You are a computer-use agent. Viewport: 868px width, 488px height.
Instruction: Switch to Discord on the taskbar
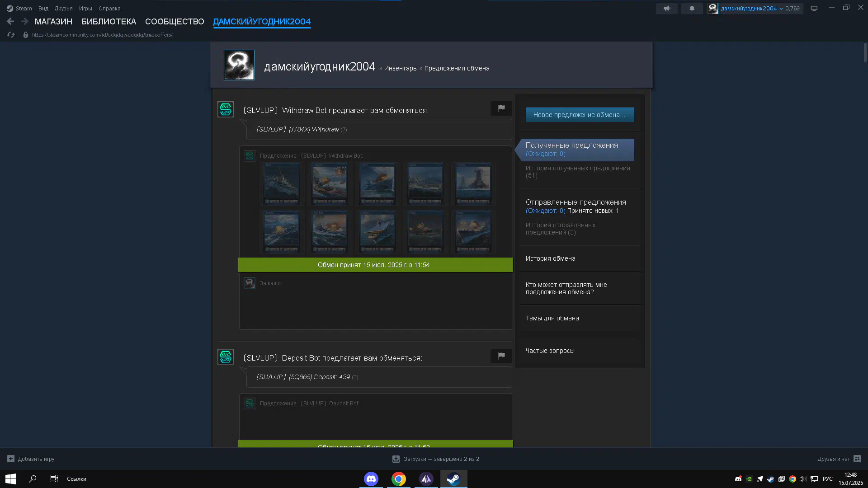[x=371, y=479]
